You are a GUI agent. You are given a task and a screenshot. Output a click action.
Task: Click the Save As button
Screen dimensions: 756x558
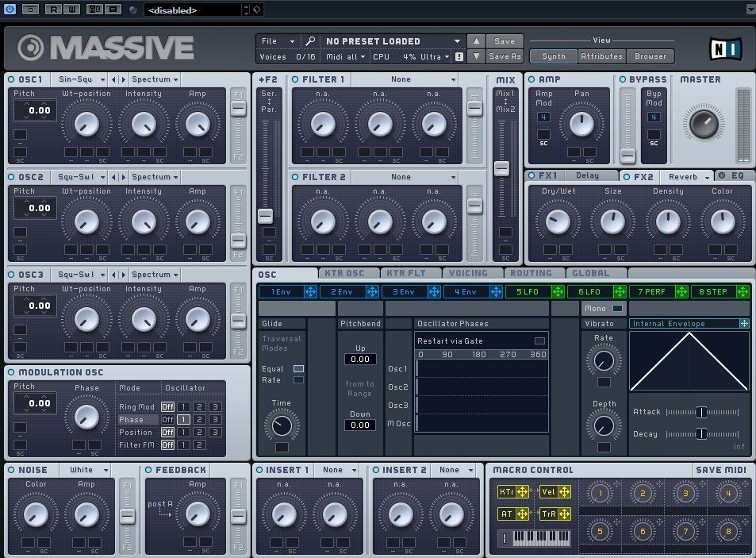coord(505,56)
